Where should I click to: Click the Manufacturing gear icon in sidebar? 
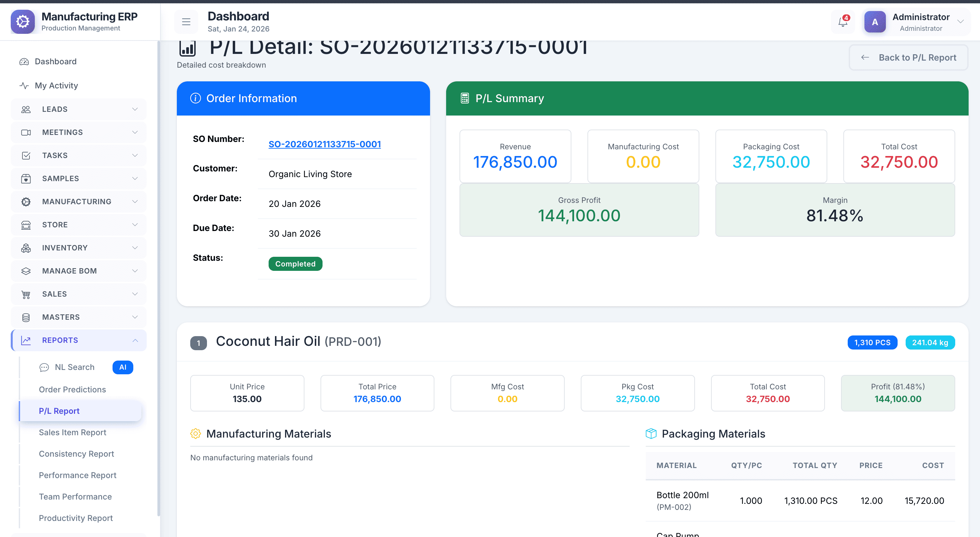tap(26, 202)
